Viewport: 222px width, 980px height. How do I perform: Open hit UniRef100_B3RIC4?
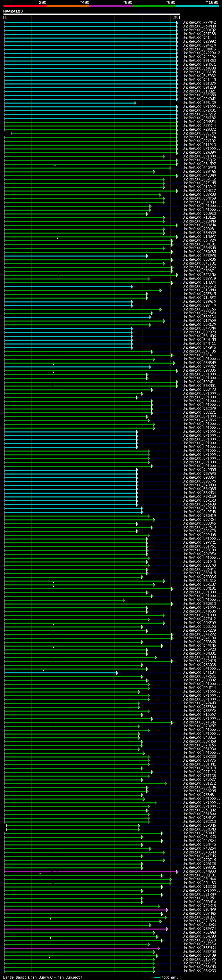[x=199, y=317]
